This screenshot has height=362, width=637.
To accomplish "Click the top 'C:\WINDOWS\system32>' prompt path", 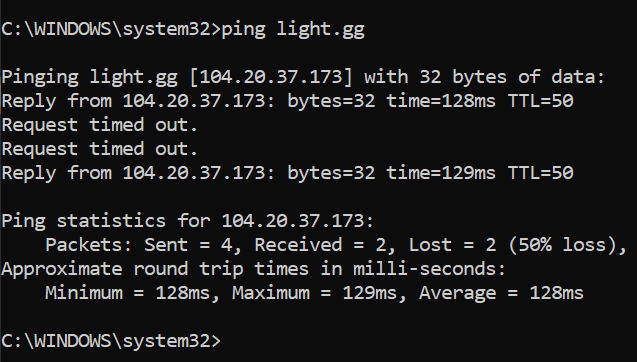I will tap(111, 30).
